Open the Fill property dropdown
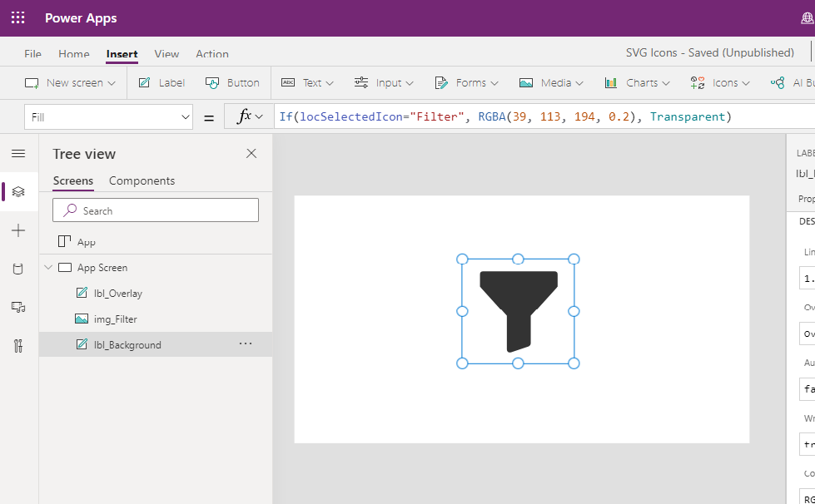This screenshot has height=504, width=815. point(108,117)
